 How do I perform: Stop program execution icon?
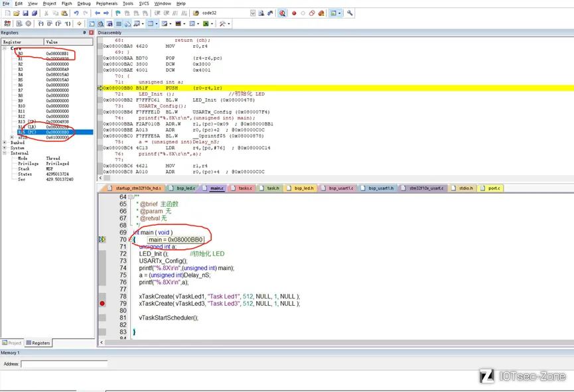[x=28, y=23]
